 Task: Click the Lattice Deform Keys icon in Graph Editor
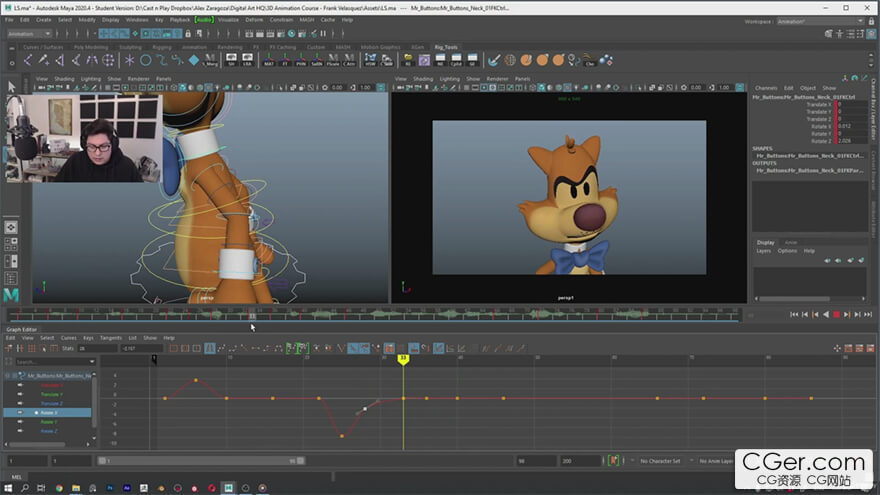(31, 349)
